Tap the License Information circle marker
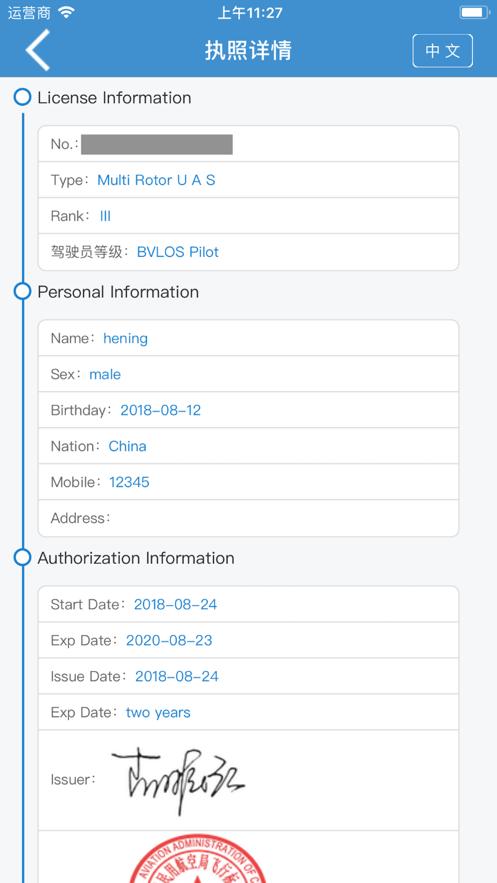The image size is (497, 883). click(x=22, y=97)
